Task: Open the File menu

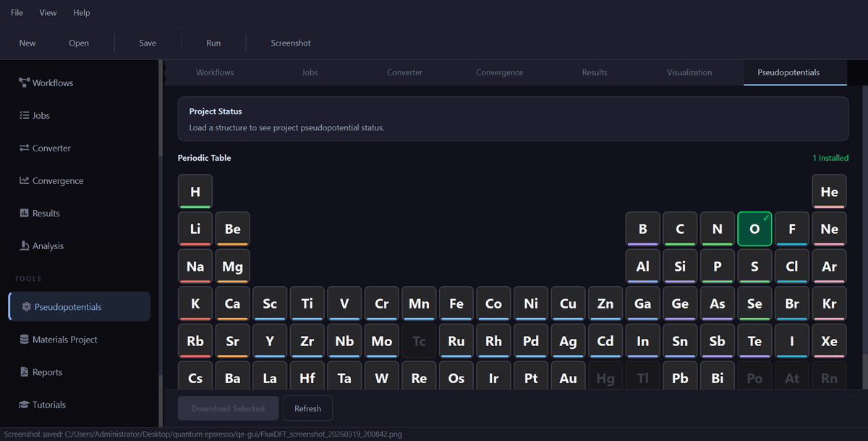Action: point(17,13)
